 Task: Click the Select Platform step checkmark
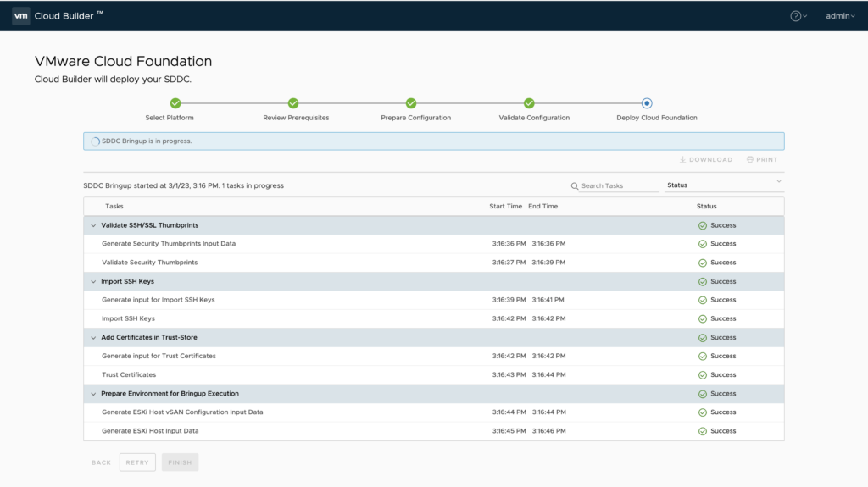click(175, 103)
